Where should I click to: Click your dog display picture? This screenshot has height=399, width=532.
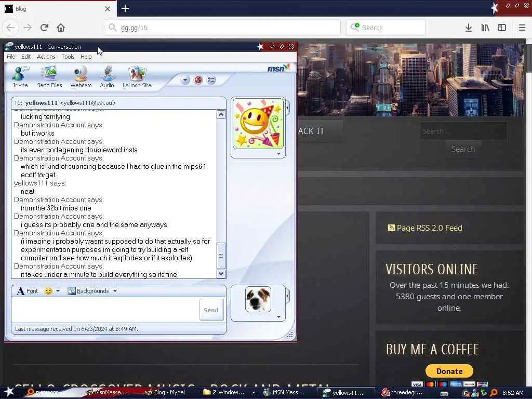pyautogui.click(x=258, y=299)
